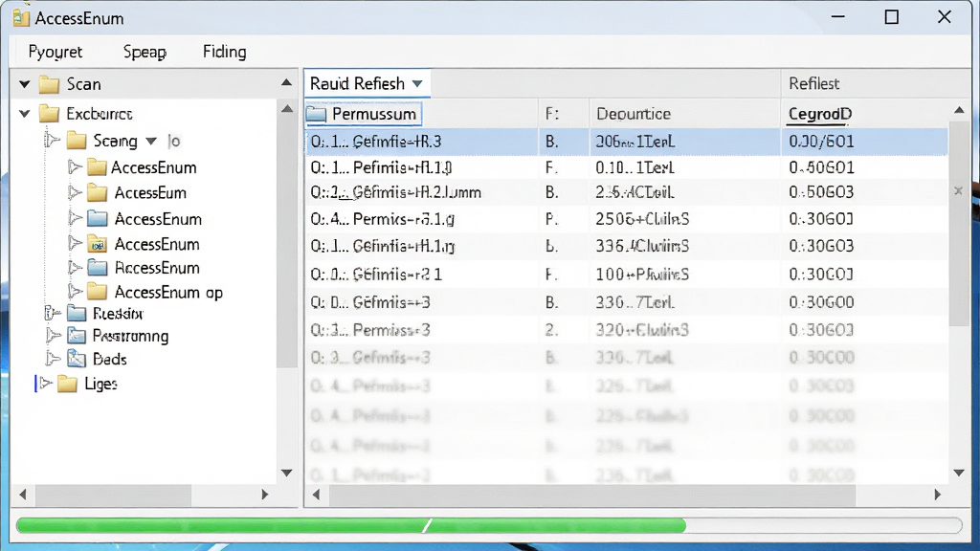Select the RccessEnum tree item

(157, 268)
